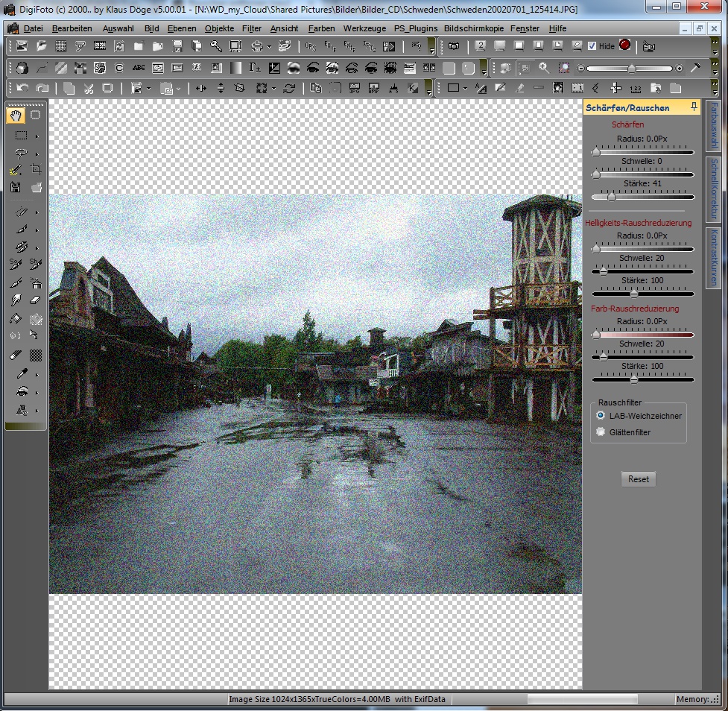This screenshot has width=728, height=711.
Task: Toggle the Hide checkbox
Action: coord(592,46)
